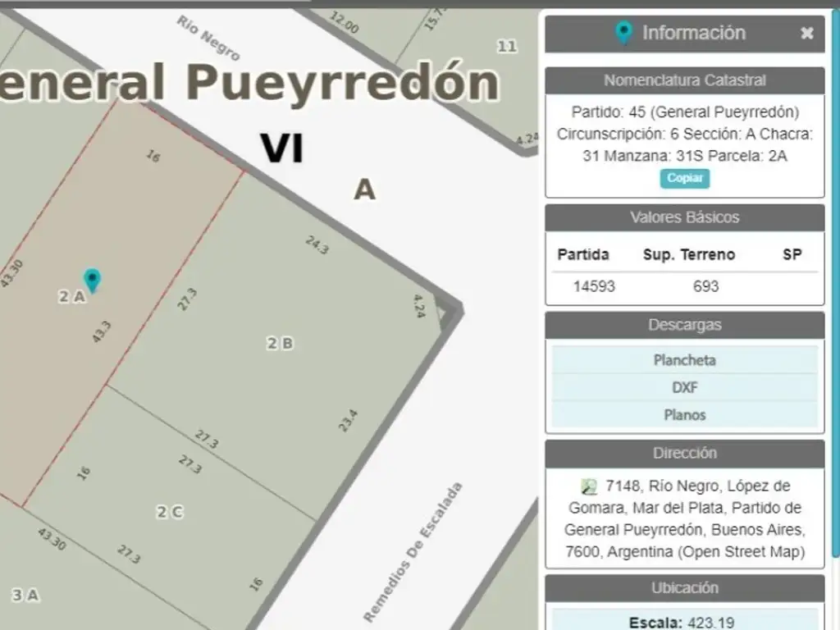Viewport: 840px width, 630px height.
Task: Click the Dirección section header
Action: (x=684, y=453)
